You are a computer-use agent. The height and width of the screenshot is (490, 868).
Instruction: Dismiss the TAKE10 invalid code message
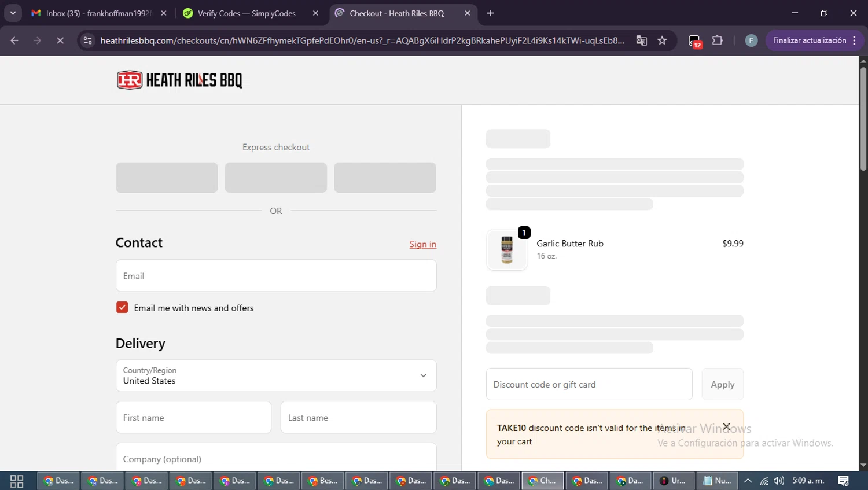coord(727,427)
